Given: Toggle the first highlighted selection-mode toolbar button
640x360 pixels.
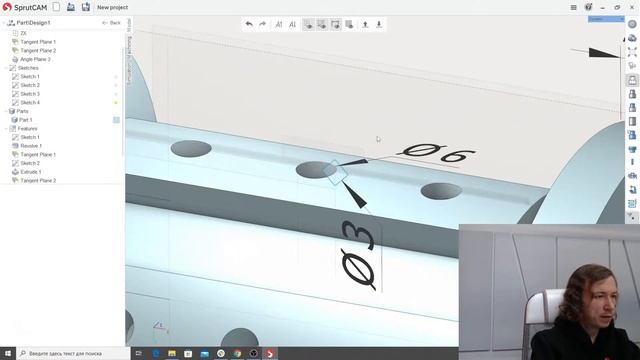Looking at the screenshot, I should pos(309,24).
